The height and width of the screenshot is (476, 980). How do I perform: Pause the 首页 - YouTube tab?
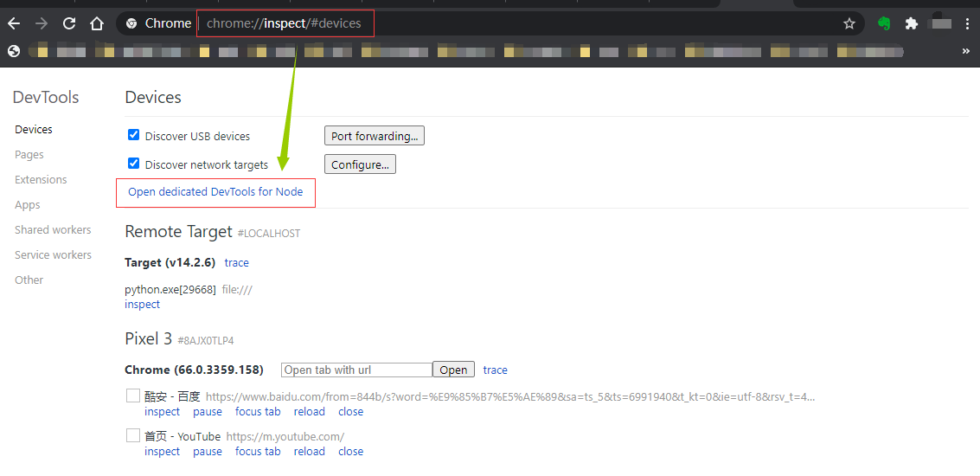click(208, 451)
